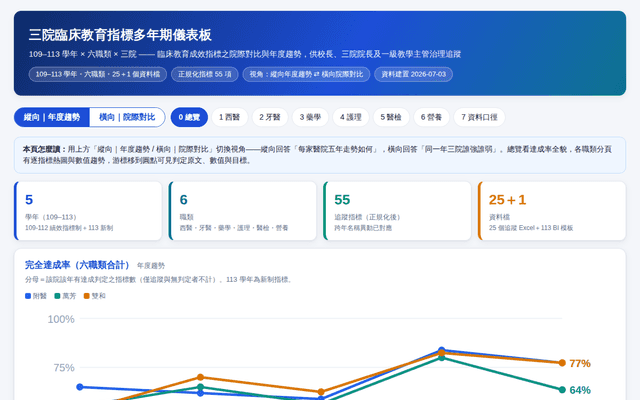Open the 6 營養 tab
The width and height of the screenshot is (640, 400).
tap(431, 118)
